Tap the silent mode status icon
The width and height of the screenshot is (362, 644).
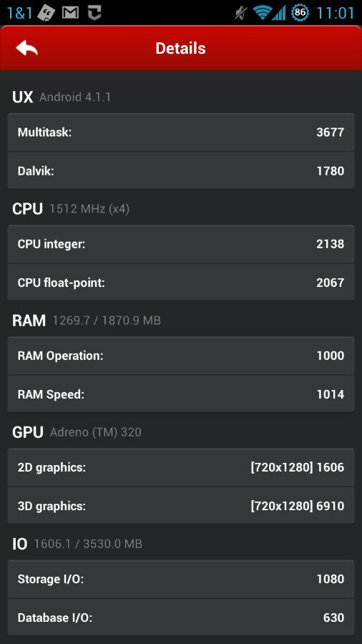pyautogui.click(x=241, y=13)
